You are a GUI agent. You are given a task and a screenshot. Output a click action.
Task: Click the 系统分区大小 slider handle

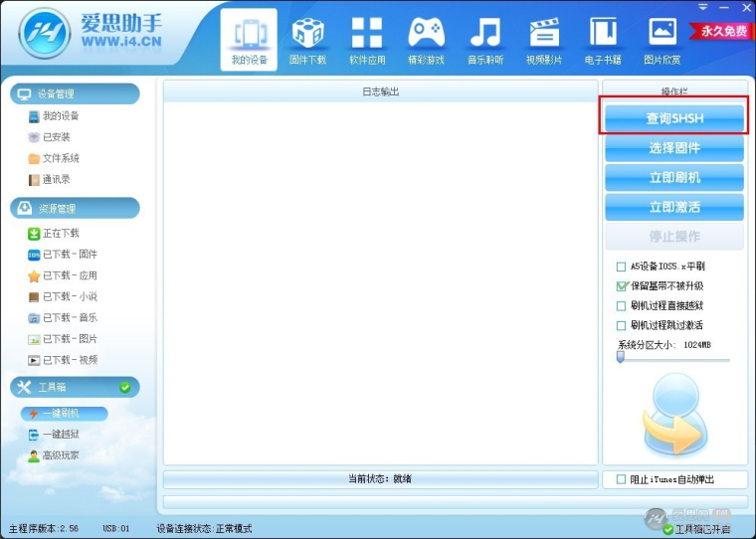pos(621,357)
